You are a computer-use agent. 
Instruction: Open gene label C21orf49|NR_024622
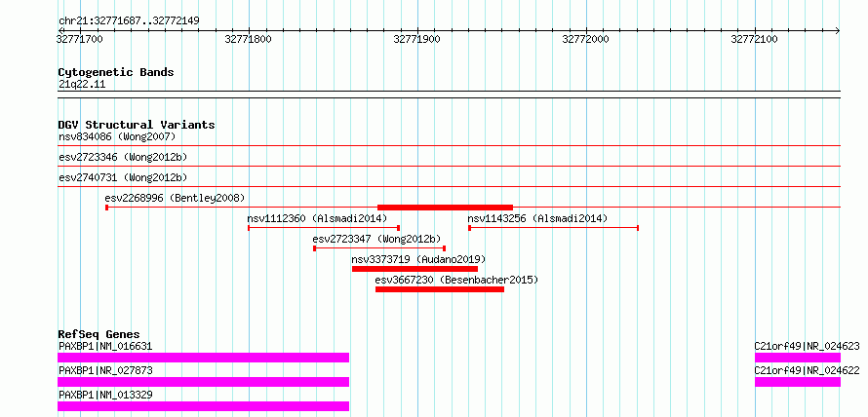pos(808,370)
